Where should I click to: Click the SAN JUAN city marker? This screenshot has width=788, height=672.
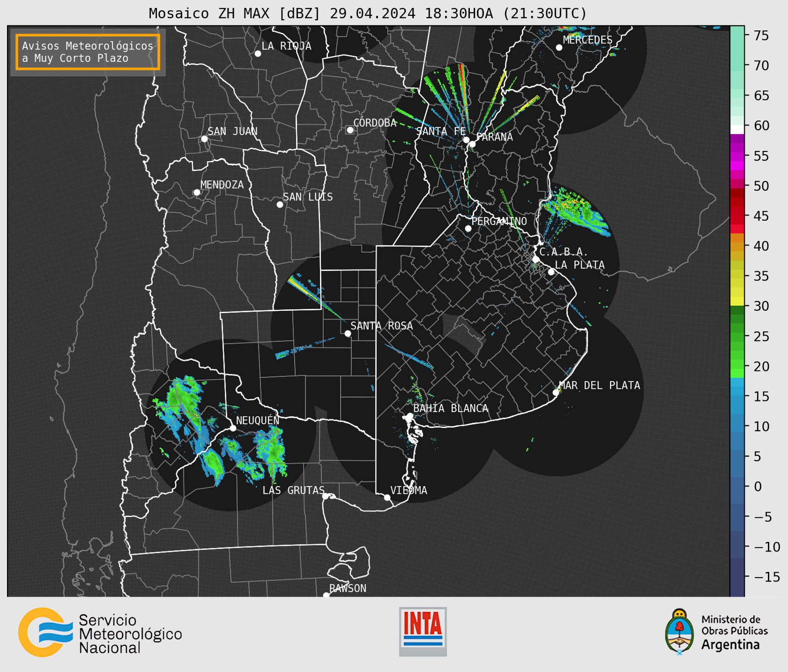(204, 139)
